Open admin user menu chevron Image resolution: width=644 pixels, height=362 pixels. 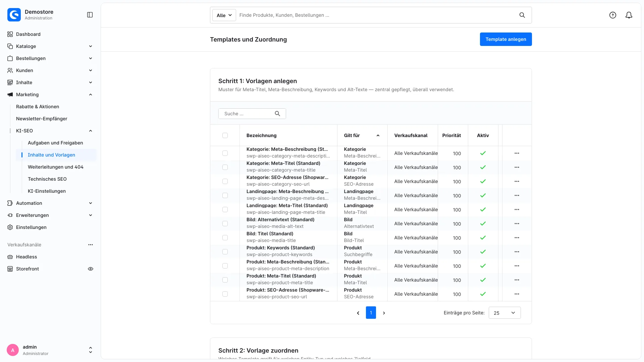tap(91, 350)
